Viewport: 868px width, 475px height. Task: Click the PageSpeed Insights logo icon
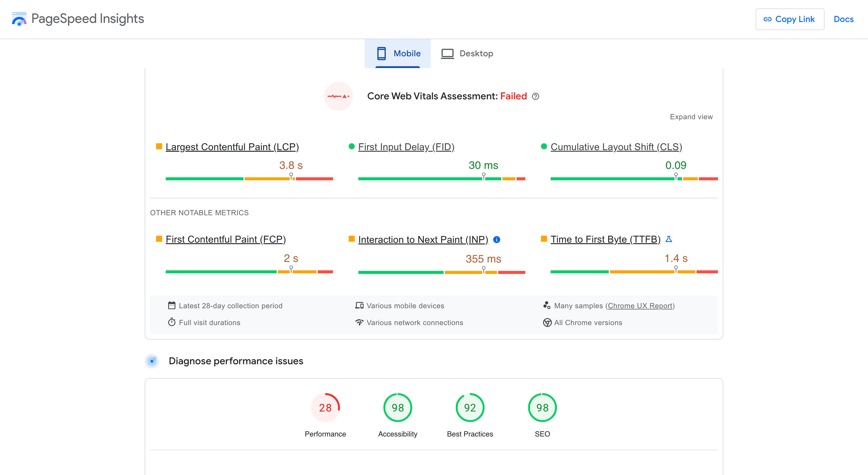[19, 19]
